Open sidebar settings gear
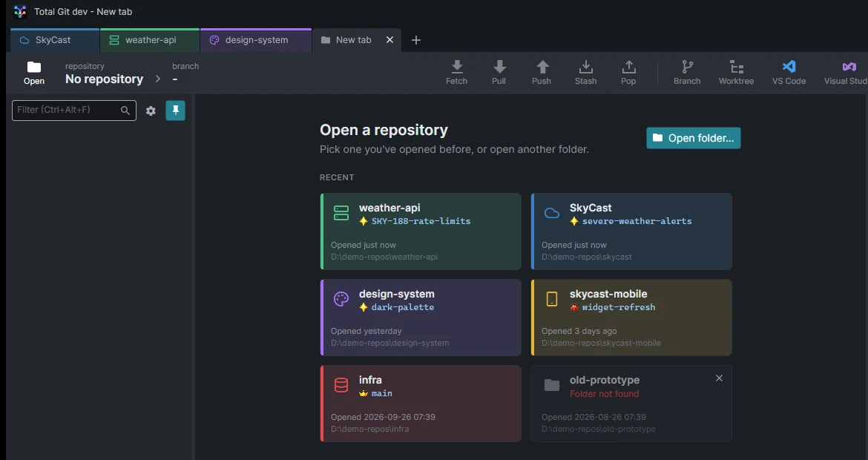This screenshot has height=460, width=868. pos(151,111)
